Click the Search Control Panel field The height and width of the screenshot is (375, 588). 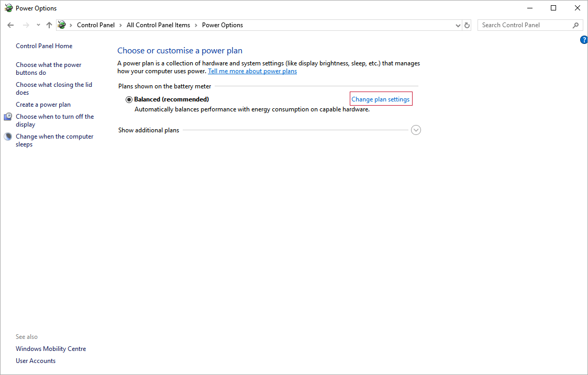tap(524, 25)
